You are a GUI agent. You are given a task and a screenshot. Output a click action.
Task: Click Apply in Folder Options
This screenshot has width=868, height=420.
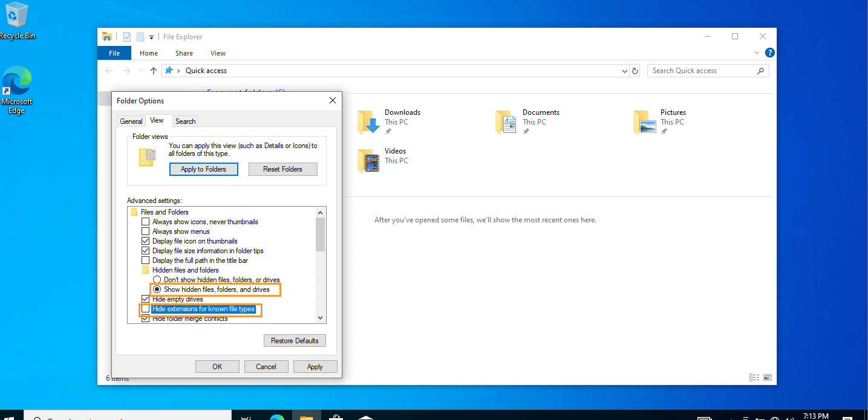[315, 367]
